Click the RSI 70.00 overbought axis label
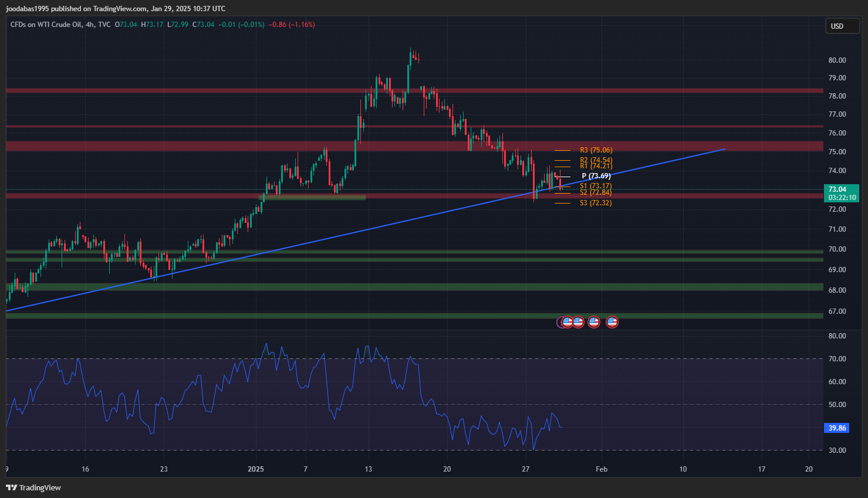Viewport: 868px width, 498px height. click(x=837, y=358)
